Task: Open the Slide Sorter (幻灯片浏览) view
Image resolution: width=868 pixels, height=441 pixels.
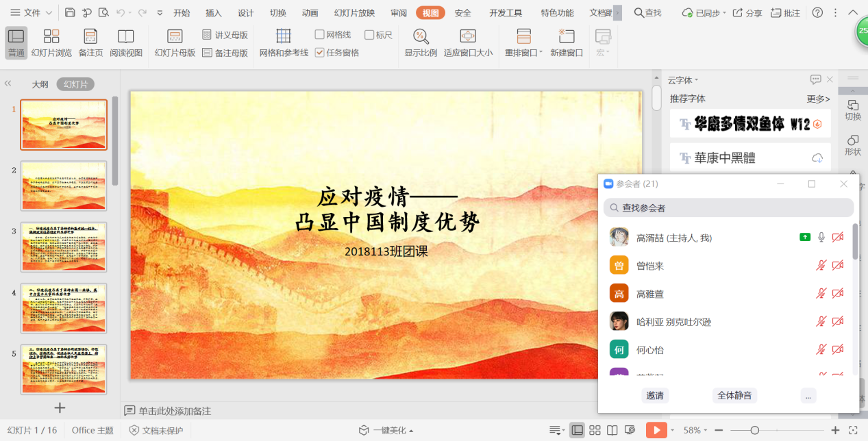Action: [x=51, y=37]
